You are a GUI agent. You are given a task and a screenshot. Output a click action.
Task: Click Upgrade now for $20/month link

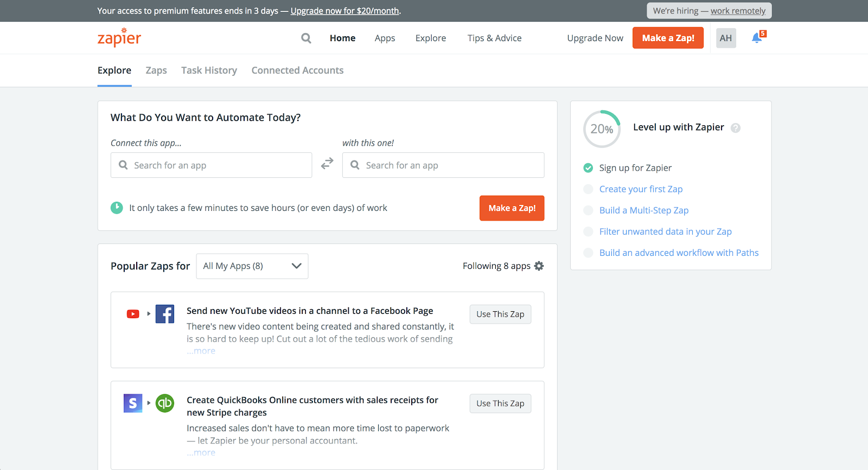[x=345, y=11]
